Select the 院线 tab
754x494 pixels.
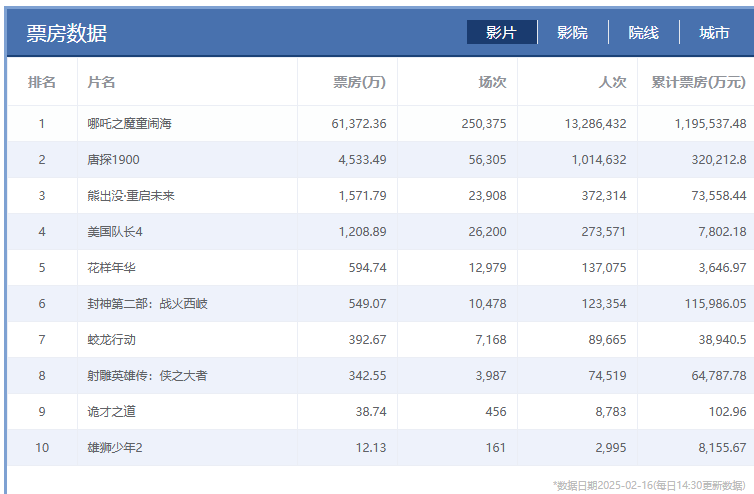(643, 33)
